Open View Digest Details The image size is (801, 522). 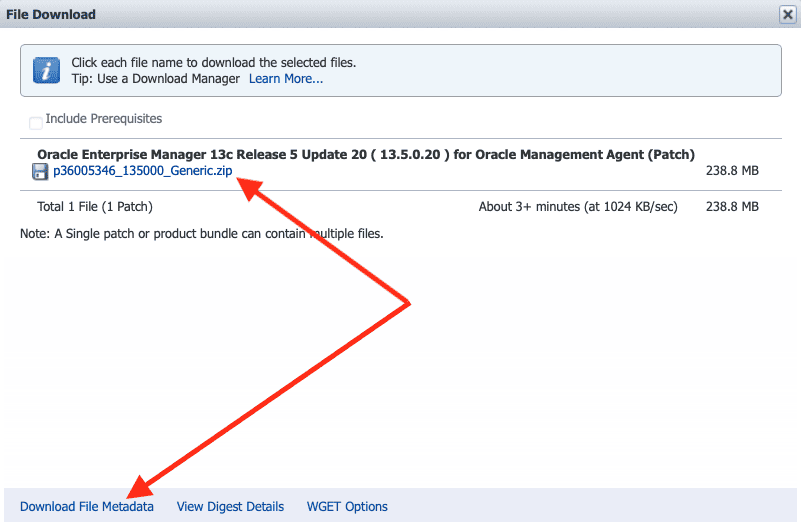(230, 506)
